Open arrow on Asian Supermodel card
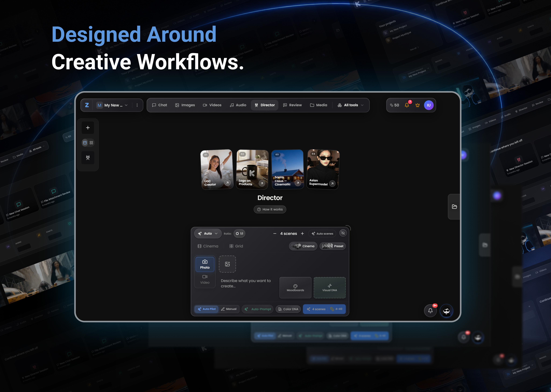The height and width of the screenshot is (392, 551). pyautogui.click(x=332, y=183)
